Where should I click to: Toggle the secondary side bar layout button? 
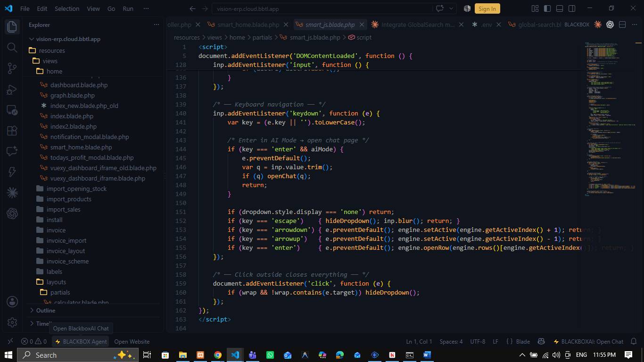(x=572, y=8)
